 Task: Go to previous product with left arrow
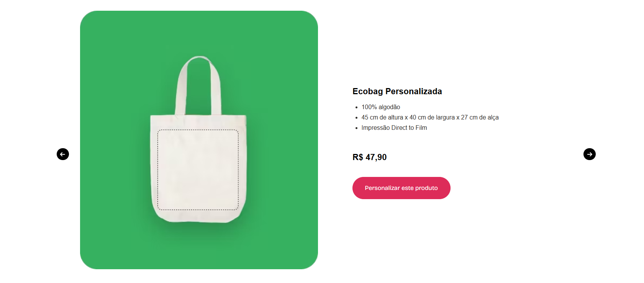(63, 154)
